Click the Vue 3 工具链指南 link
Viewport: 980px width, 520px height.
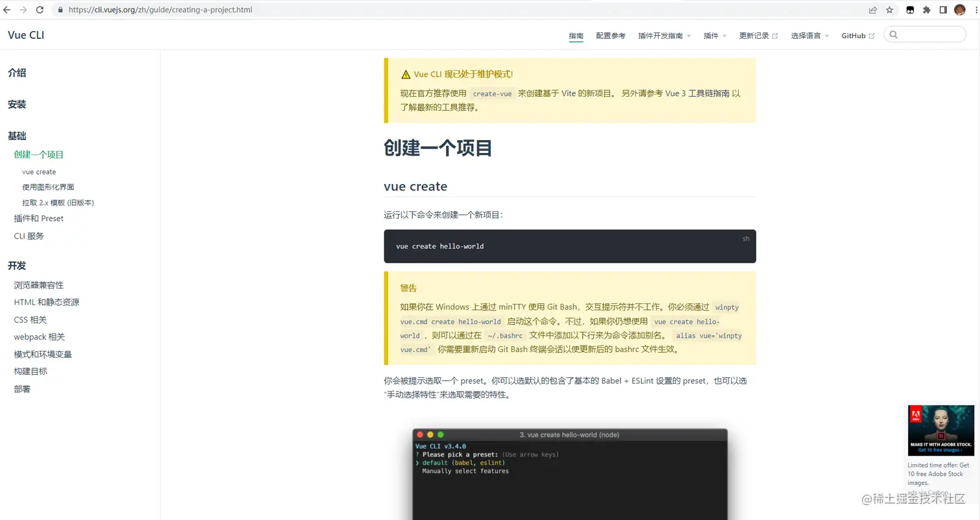[x=697, y=93]
